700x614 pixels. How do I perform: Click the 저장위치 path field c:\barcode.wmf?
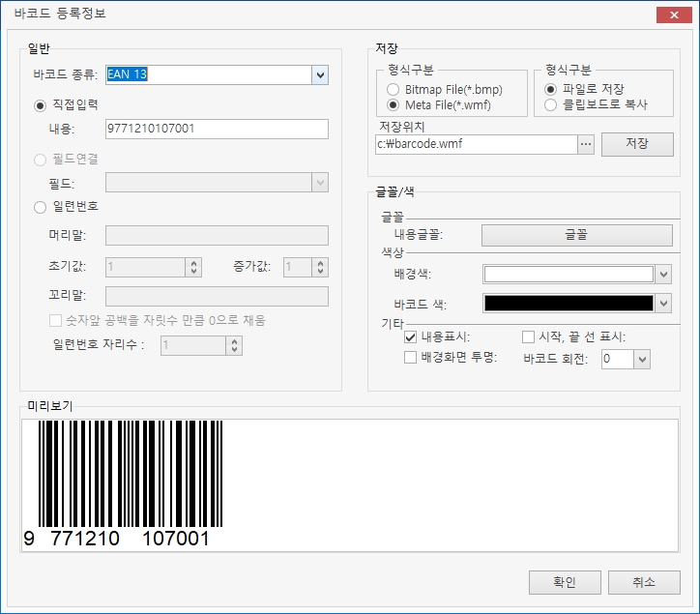(477, 144)
